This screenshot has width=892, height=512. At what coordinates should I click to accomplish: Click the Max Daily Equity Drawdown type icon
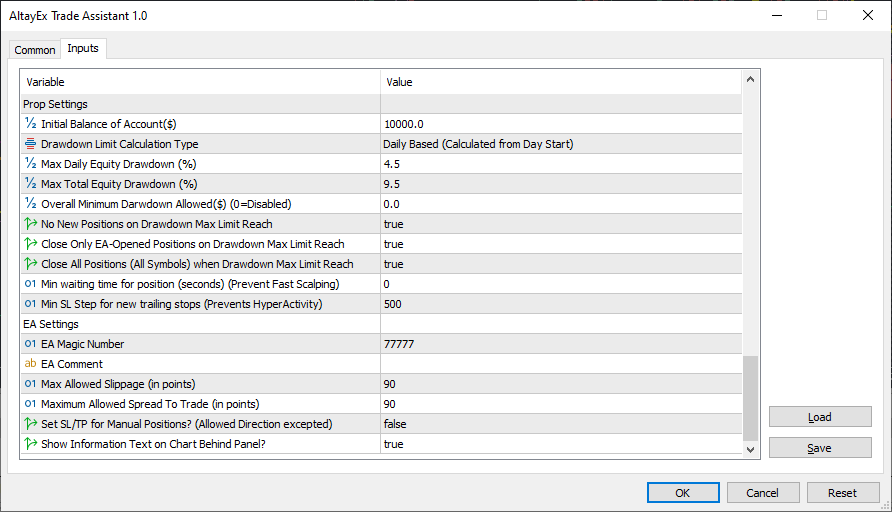click(30, 163)
